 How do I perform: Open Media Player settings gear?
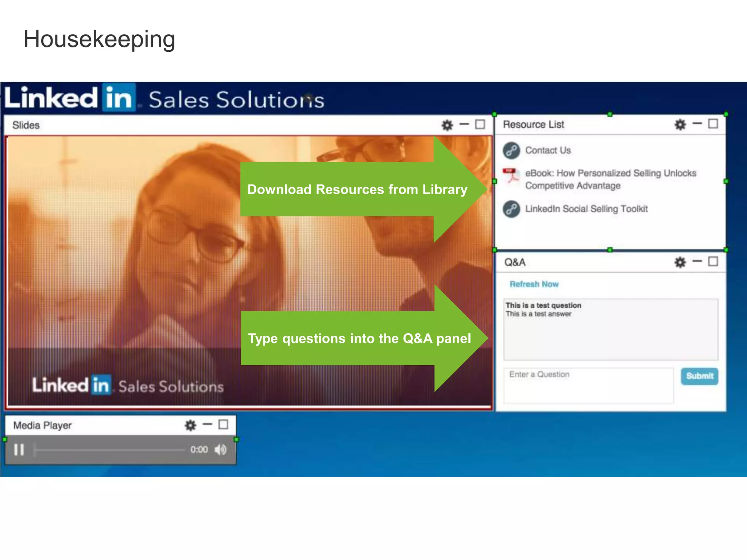190,425
